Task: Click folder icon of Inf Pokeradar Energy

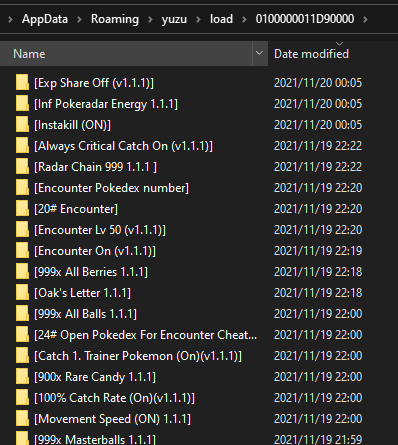Action: click(x=22, y=104)
